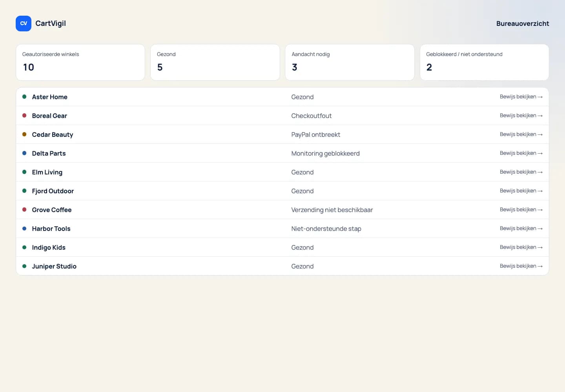This screenshot has width=565, height=392.
Task: Click the Aster Home shop name
Action: pos(50,97)
